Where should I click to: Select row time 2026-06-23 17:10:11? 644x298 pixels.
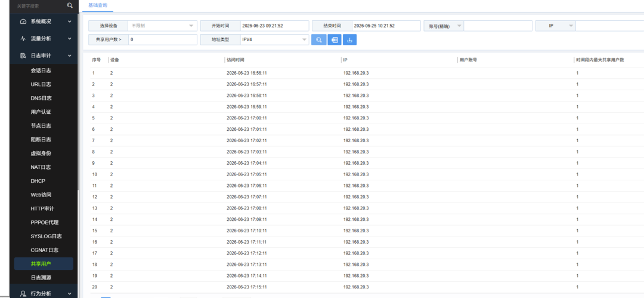246,231
